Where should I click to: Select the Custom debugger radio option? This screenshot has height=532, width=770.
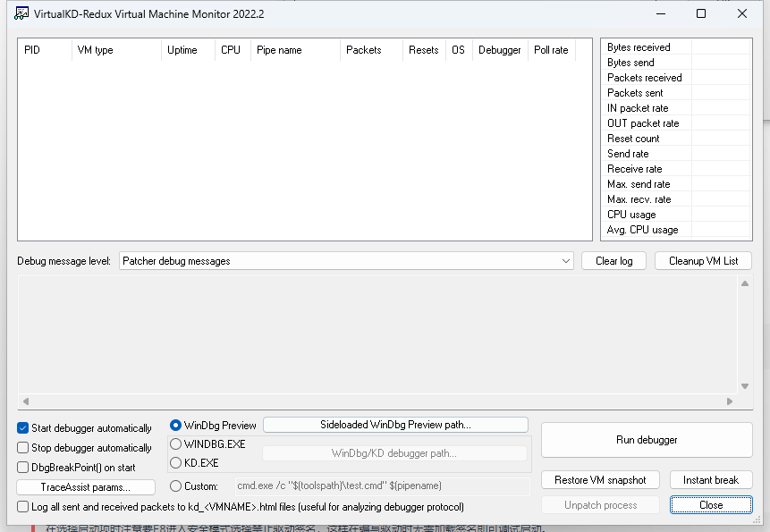[176, 486]
